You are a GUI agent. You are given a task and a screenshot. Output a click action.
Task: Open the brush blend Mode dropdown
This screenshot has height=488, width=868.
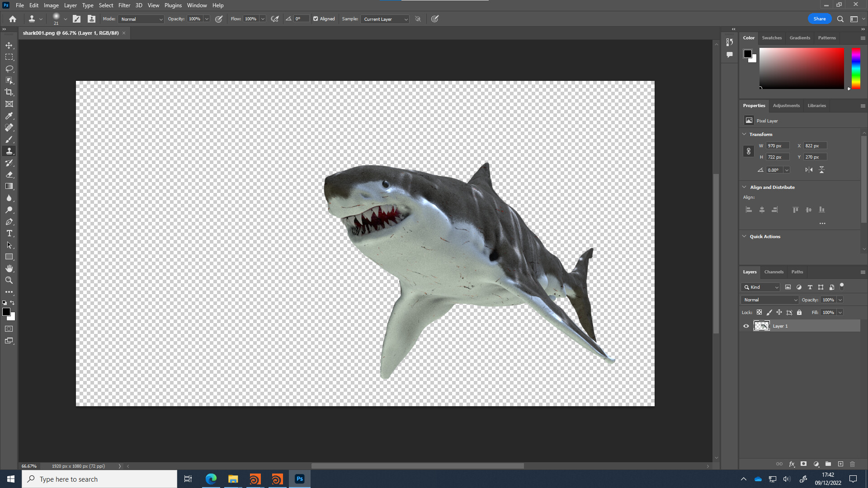pos(141,19)
